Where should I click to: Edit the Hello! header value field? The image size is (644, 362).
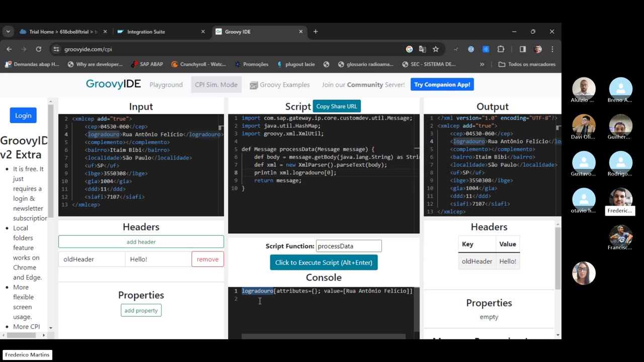(158, 259)
